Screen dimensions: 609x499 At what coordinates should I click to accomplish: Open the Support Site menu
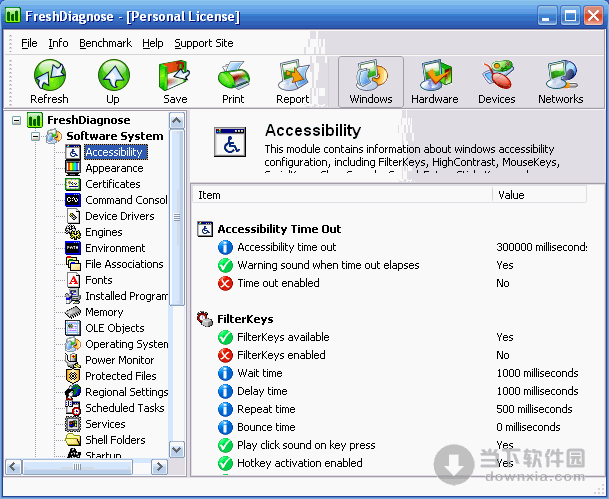pos(204,43)
